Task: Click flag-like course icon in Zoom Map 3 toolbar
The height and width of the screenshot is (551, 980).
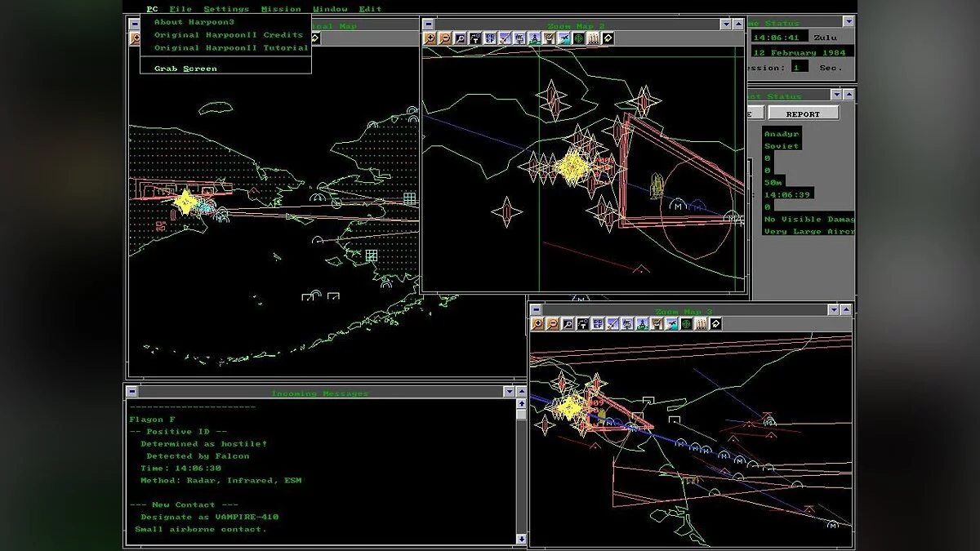Action: pos(627,324)
